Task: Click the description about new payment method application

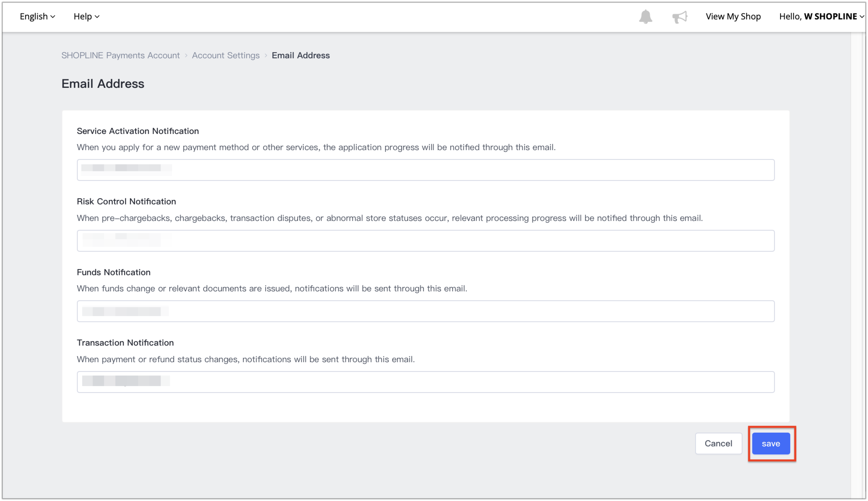Action: [316, 147]
